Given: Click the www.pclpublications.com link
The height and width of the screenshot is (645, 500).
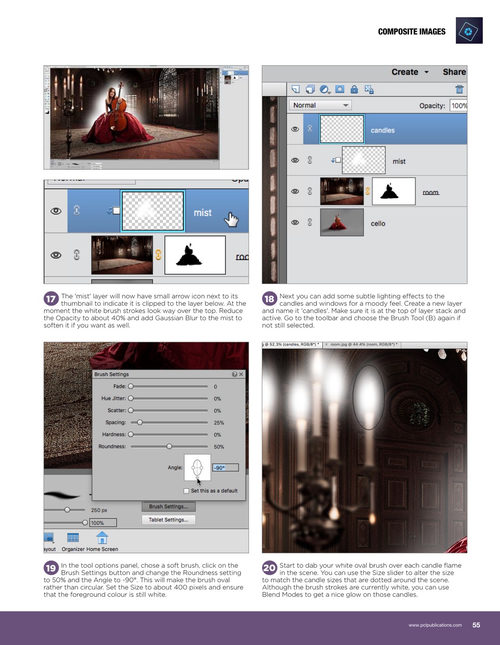Looking at the screenshot, I should [x=435, y=625].
